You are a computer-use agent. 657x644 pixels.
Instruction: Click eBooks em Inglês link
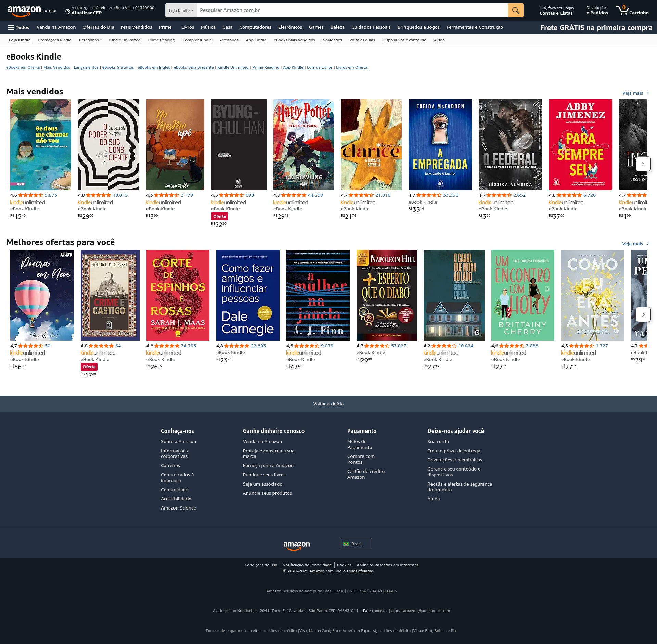pyautogui.click(x=154, y=67)
